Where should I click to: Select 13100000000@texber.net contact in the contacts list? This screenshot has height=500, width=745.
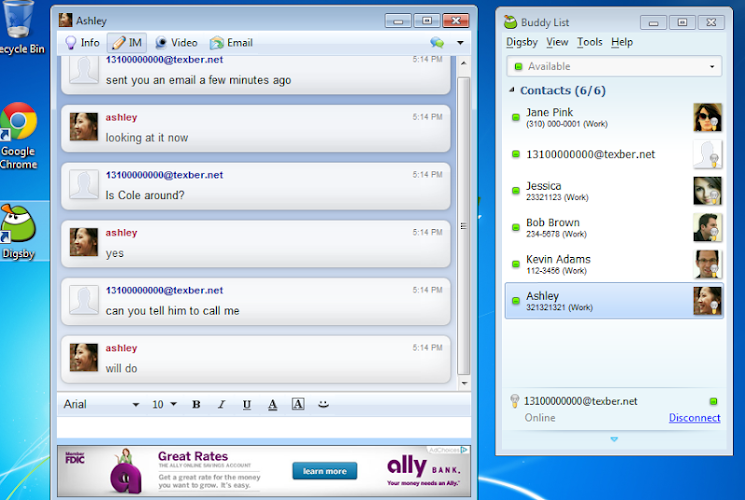[613, 154]
